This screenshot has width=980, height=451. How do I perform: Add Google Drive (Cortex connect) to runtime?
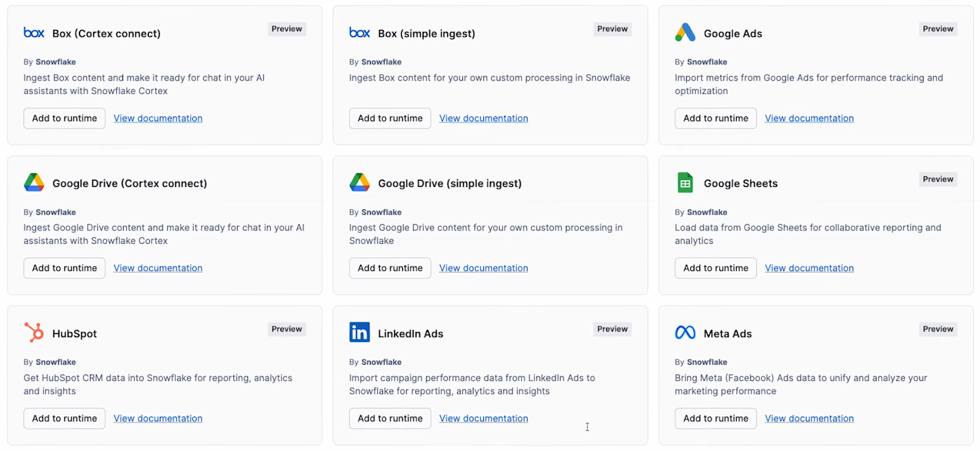64,268
